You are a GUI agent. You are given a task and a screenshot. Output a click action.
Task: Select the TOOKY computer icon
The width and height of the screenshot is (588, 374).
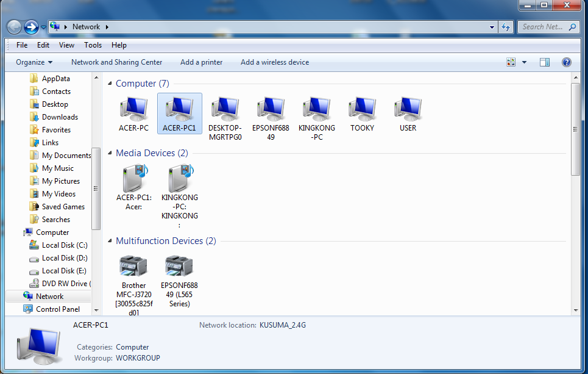pos(363,113)
